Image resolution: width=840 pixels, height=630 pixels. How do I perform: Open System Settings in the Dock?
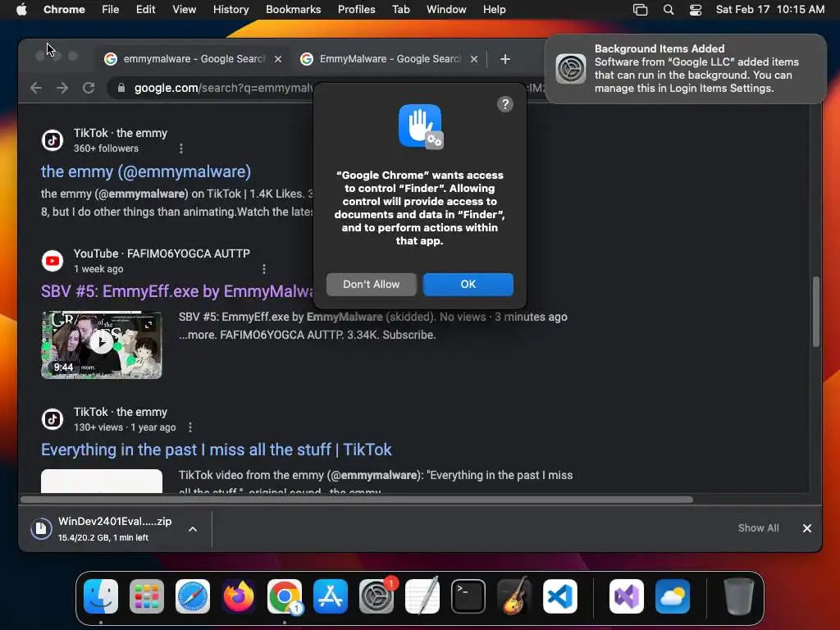[x=376, y=596]
